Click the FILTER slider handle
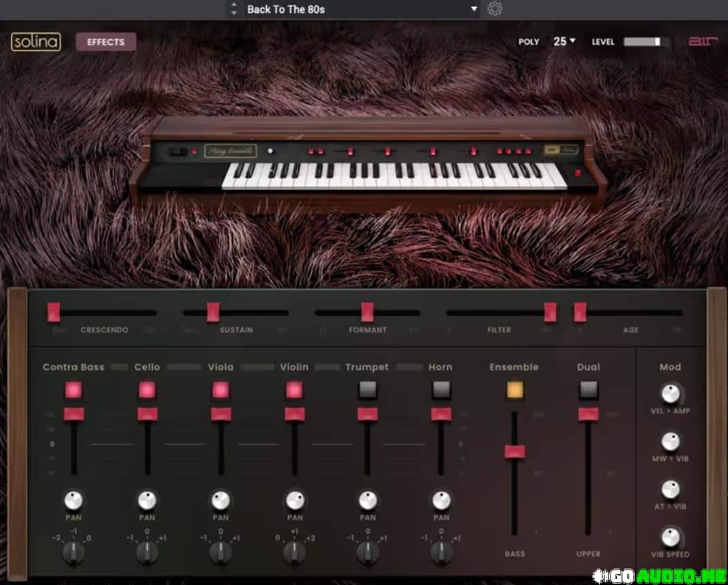 [550, 312]
